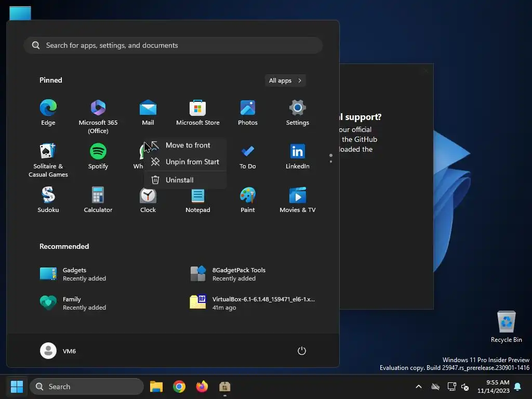
Task: Choose Unpin from Start
Action: coord(185,162)
